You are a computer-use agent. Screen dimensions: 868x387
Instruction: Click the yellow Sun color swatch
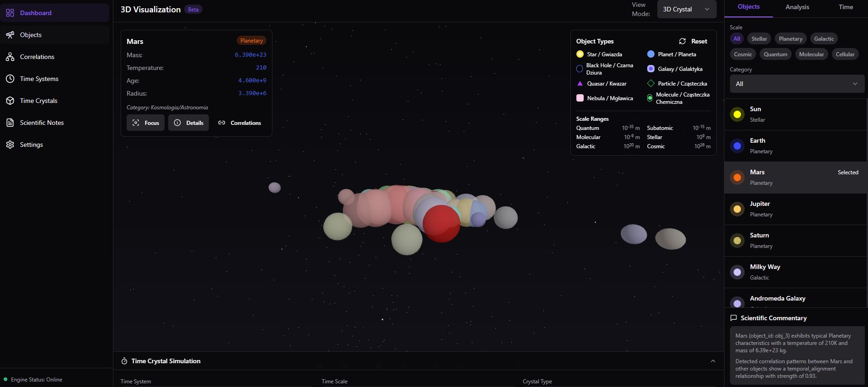[x=737, y=114]
